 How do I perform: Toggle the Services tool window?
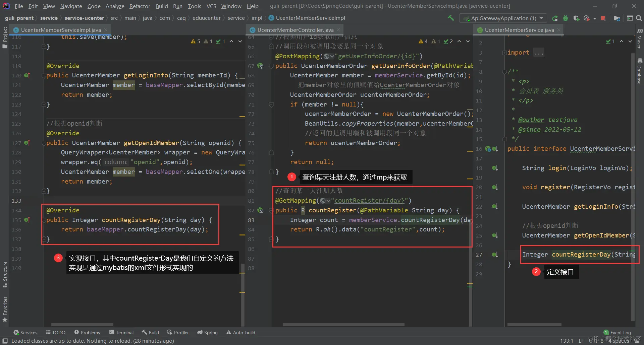pos(25,332)
